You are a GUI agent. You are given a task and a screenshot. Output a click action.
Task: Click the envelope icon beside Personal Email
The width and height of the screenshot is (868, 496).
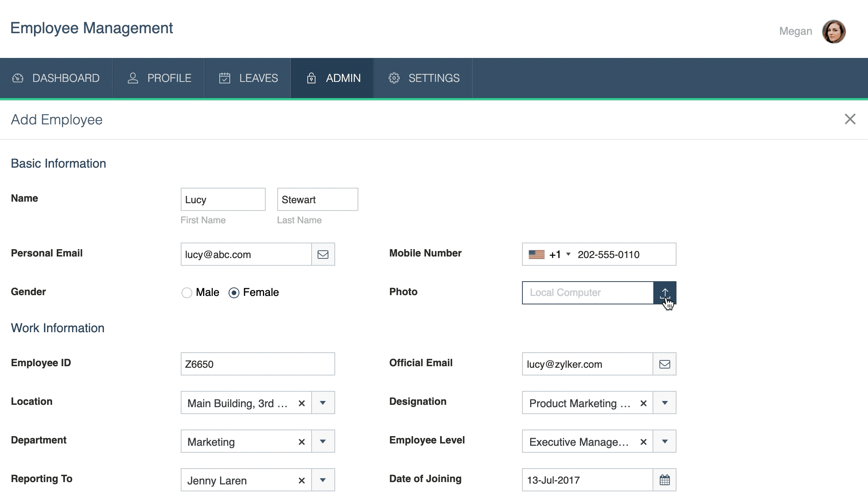(x=323, y=255)
